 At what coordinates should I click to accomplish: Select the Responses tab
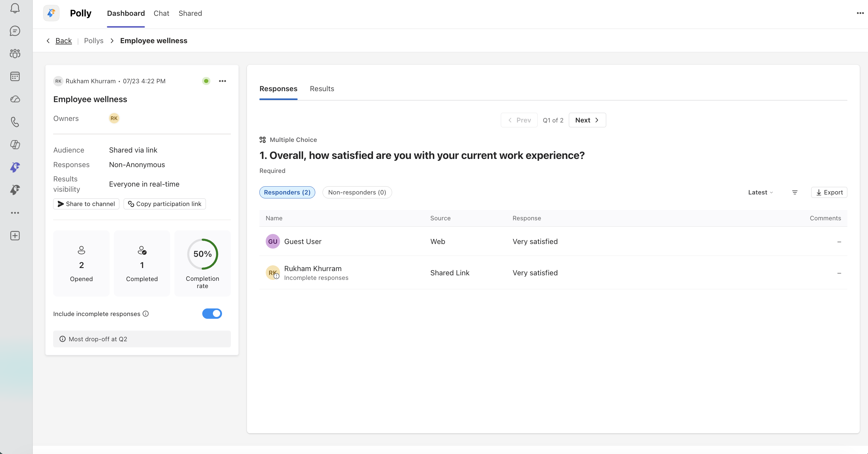click(278, 89)
